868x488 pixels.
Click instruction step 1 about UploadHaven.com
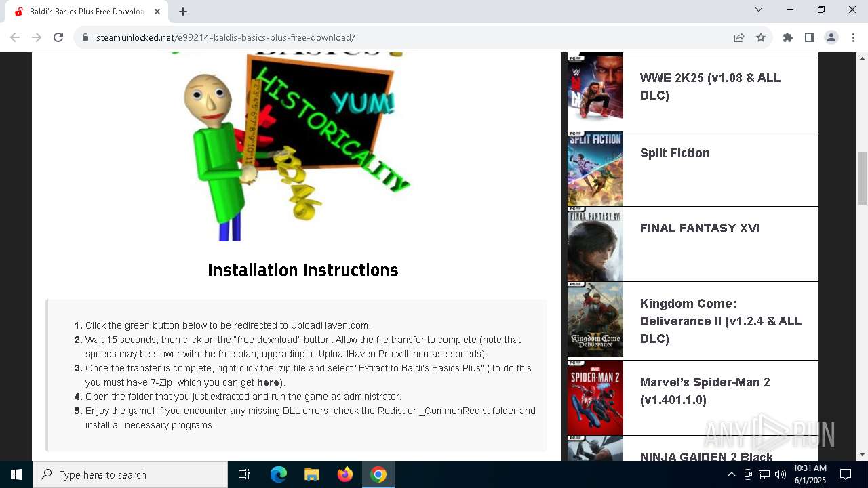tap(228, 325)
